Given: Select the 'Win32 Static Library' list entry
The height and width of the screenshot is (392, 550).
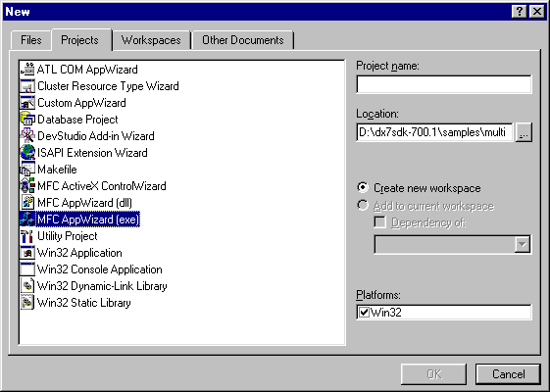Looking at the screenshot, I should [84, 303].
